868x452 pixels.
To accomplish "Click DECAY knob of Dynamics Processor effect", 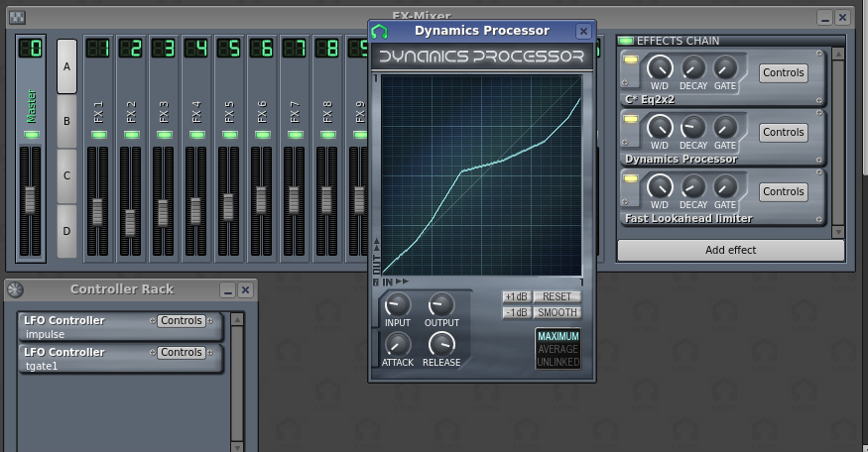I will coord(693,127).
